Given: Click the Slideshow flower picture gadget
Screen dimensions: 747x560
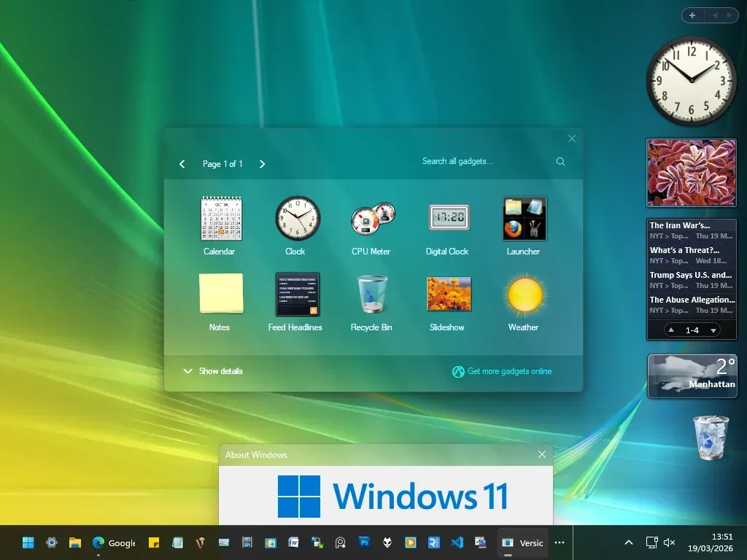Looking at the screenshot, I should click(692, 173).
